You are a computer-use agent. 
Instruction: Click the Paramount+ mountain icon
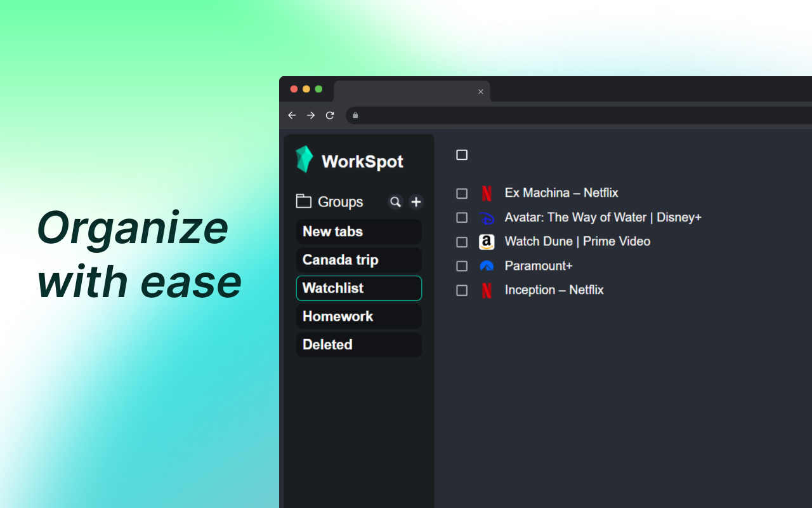487,266
